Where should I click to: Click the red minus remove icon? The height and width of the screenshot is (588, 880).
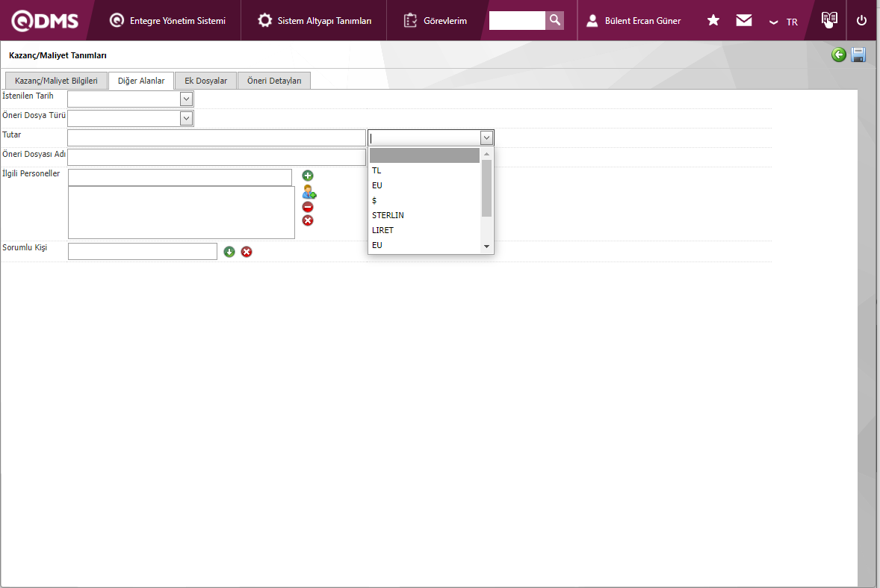click(308, 207)
